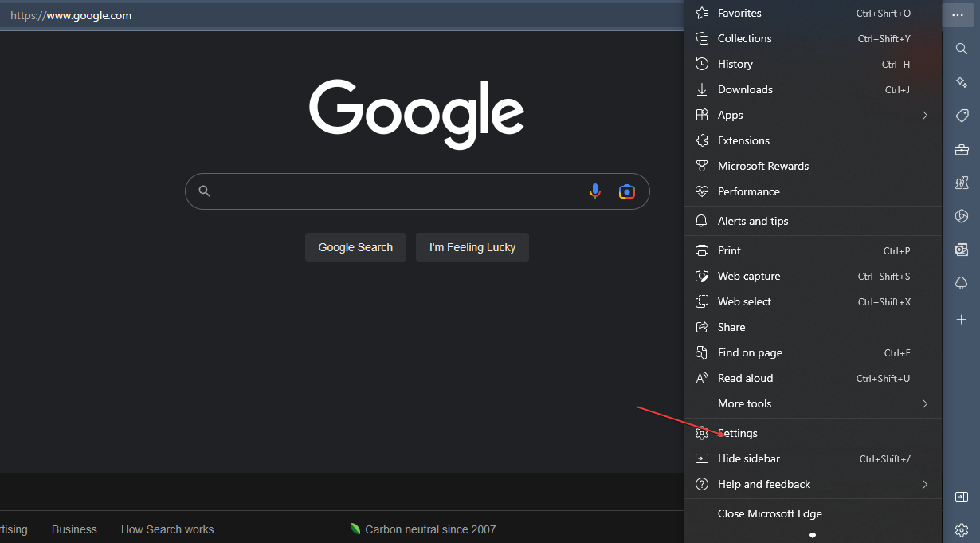This screenshot has width=980, height=543.
Task: Click the Settings and more ellipsis button
Action: [958, 15]
